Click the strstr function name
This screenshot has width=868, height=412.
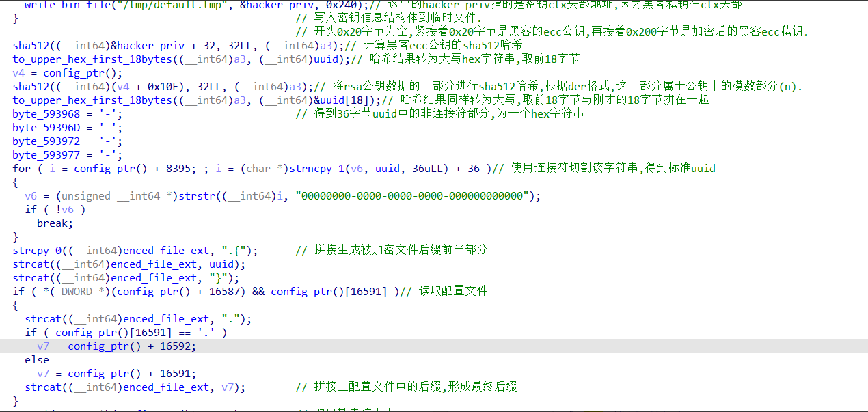coord(199,196)
